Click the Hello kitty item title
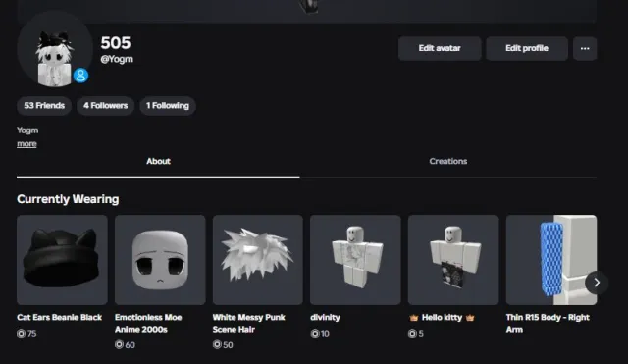The height and width of the screenshot is (364, 628). [x=442, y=318]
